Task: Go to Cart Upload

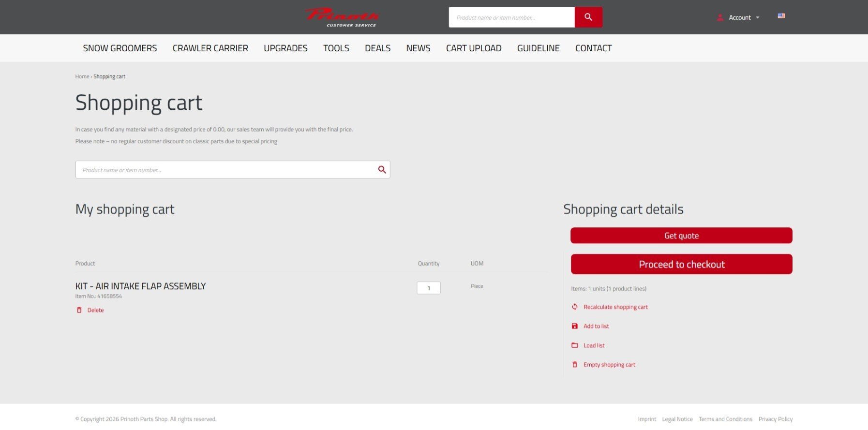Action: point(474,48)
